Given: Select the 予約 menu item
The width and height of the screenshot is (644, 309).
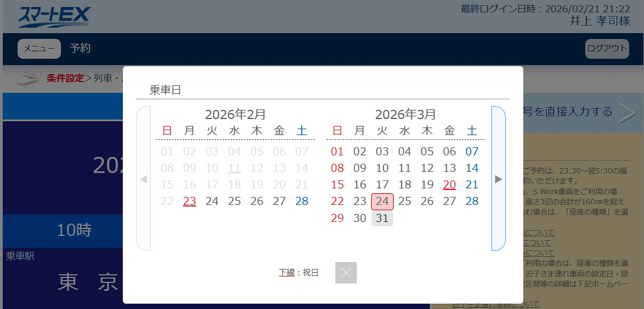Looking at the screenshot, I should (x=80, y=49).
